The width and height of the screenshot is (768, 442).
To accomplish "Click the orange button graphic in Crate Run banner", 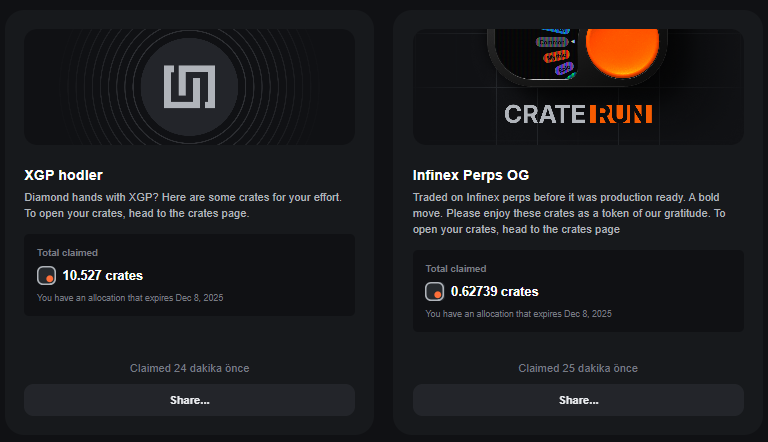I will [x=623, y=51].
